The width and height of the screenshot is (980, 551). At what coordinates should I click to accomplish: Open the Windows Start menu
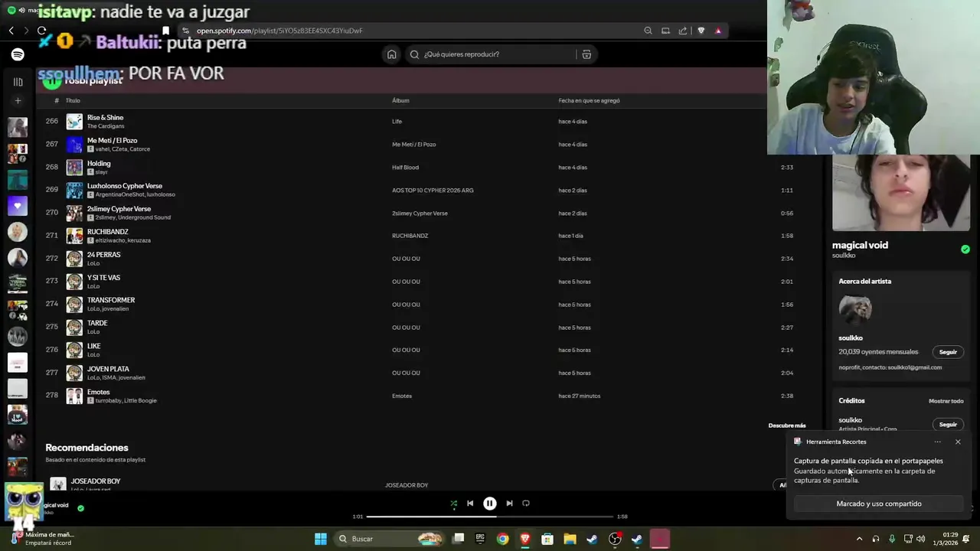pyautogui.click(x=321, y=539)
